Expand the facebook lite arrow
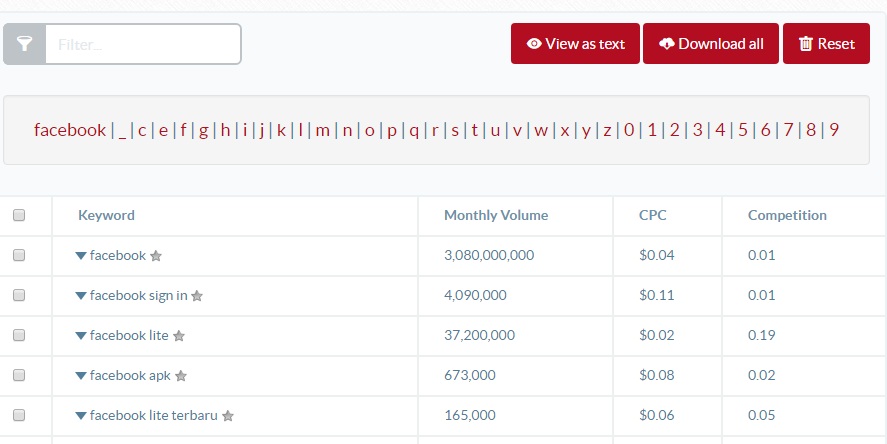Viewport: 887px width, 444px height. pyautogui.click(x=81, y=336)
